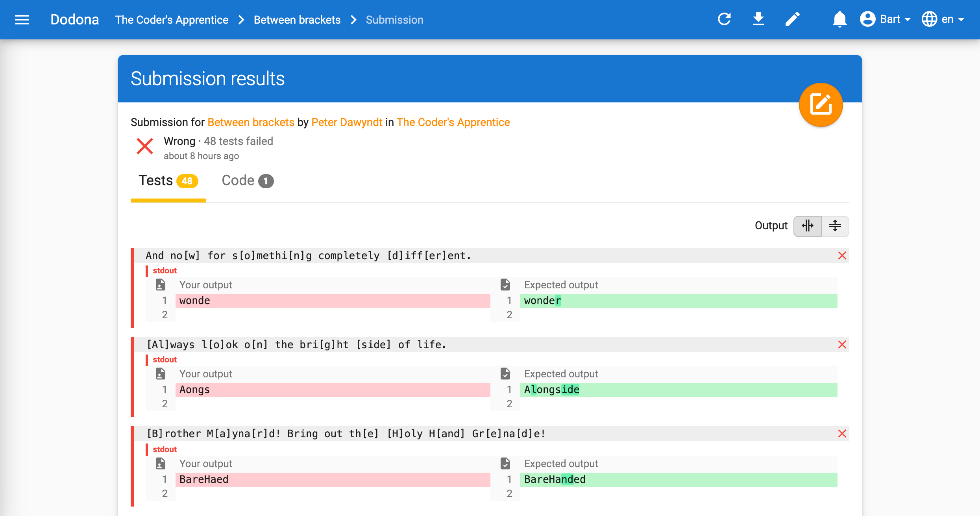
Task: Open the Peter Dawyndt user link
Action: [346, 122]
